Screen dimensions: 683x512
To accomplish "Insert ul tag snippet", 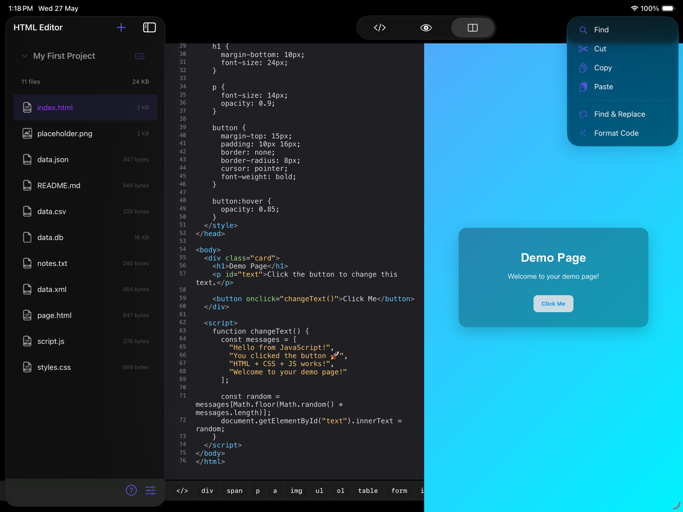I will [x=319, y=491].
